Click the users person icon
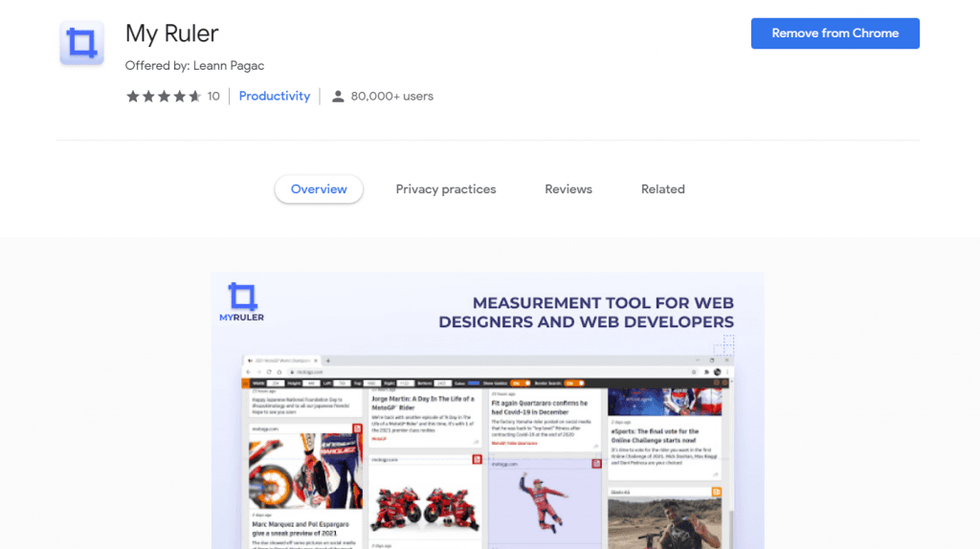The image size is (980, 549). pos(338,97)
